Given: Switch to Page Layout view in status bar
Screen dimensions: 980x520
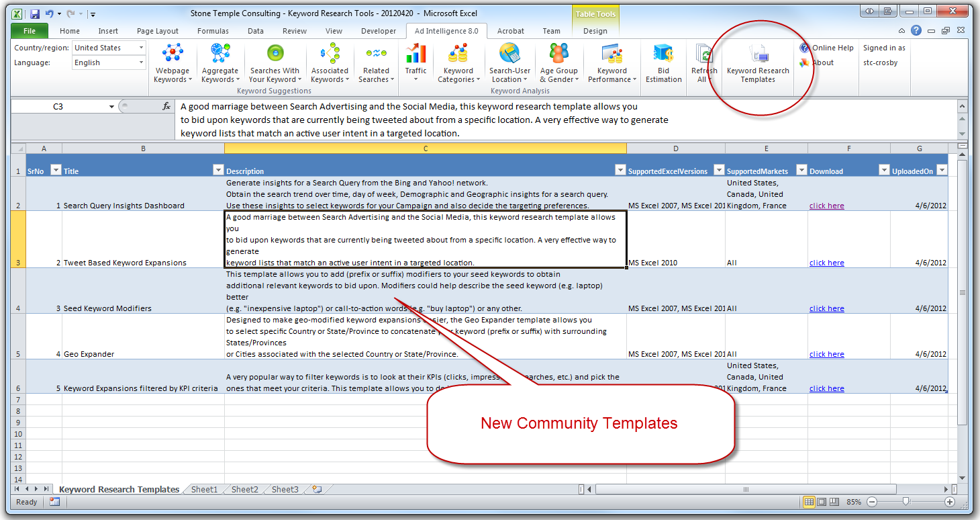Looking at the screenshot, I should (822, 501).
